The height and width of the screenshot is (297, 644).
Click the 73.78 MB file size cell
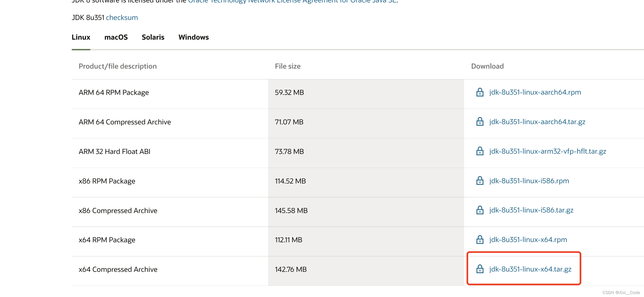(x=366, y=153)
